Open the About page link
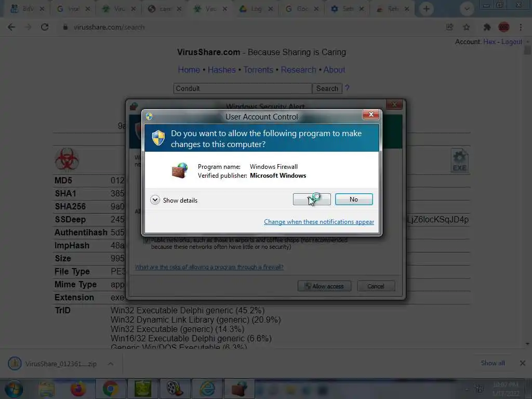Screen dimensions: 532x399 (334, 70)
